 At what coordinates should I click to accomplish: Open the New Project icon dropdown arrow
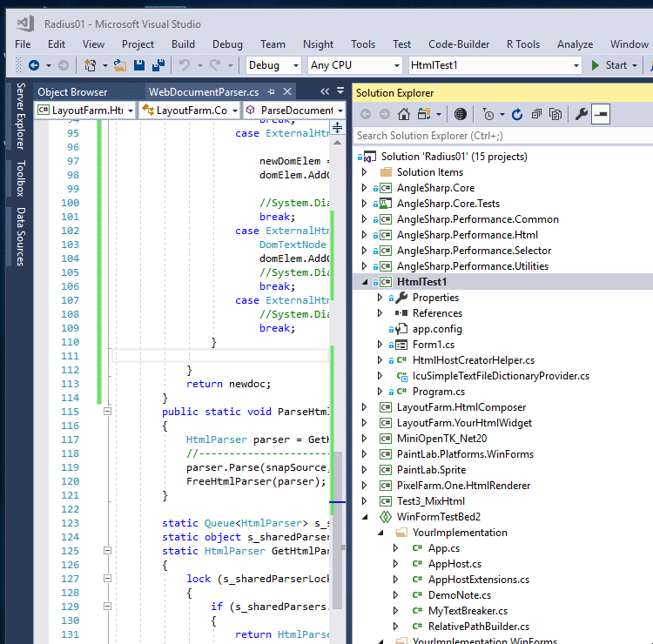click(104, 66)
